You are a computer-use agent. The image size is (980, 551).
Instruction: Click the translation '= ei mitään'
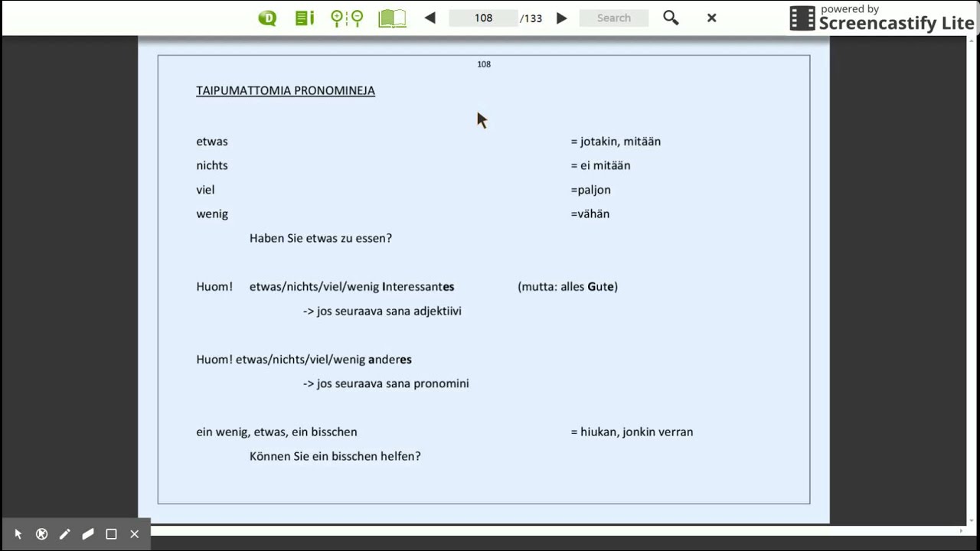(600, 165)
